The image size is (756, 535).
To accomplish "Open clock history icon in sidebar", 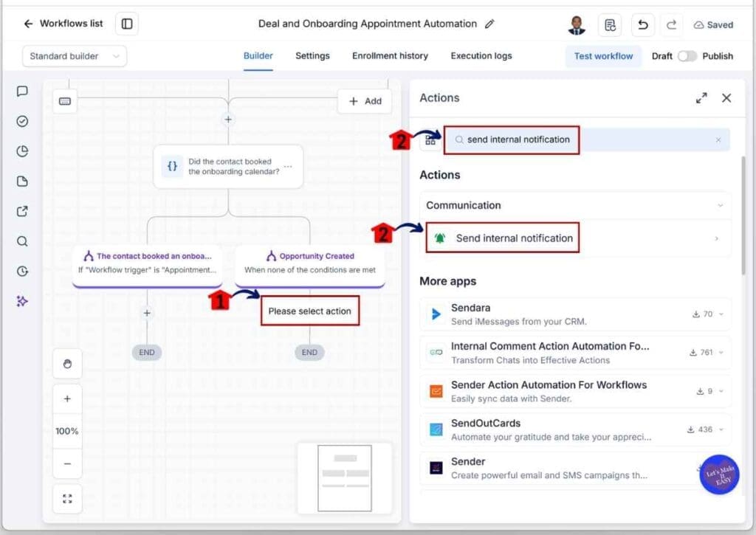I will (22, 272).
